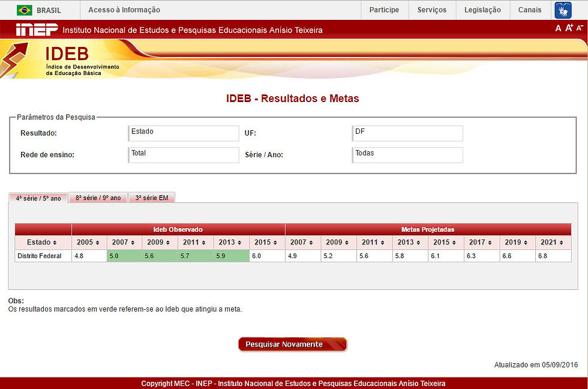Sort by Ideb Observado 2013 column
The width and height of the screenshot is (588, 389).
pos(231,243)
